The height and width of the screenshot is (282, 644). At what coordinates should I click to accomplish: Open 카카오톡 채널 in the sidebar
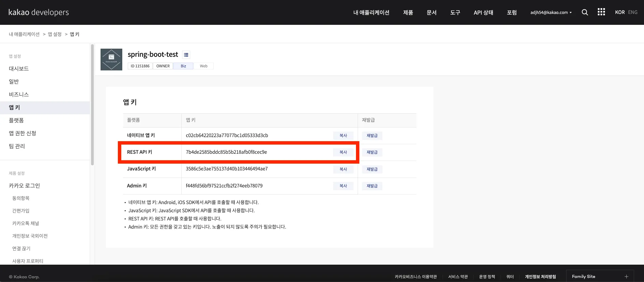[25, 223]
